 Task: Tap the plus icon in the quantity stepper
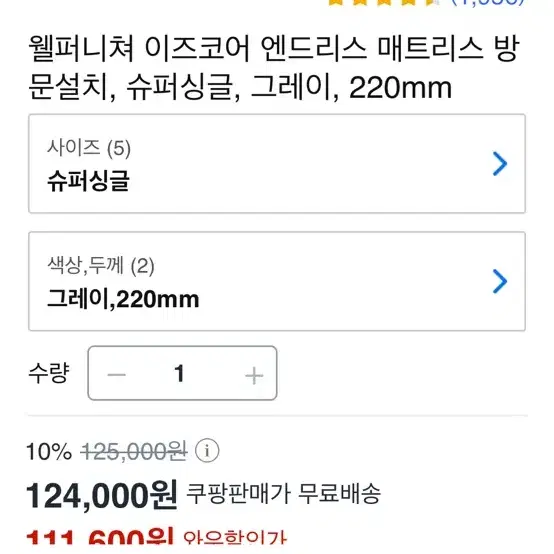254,375
